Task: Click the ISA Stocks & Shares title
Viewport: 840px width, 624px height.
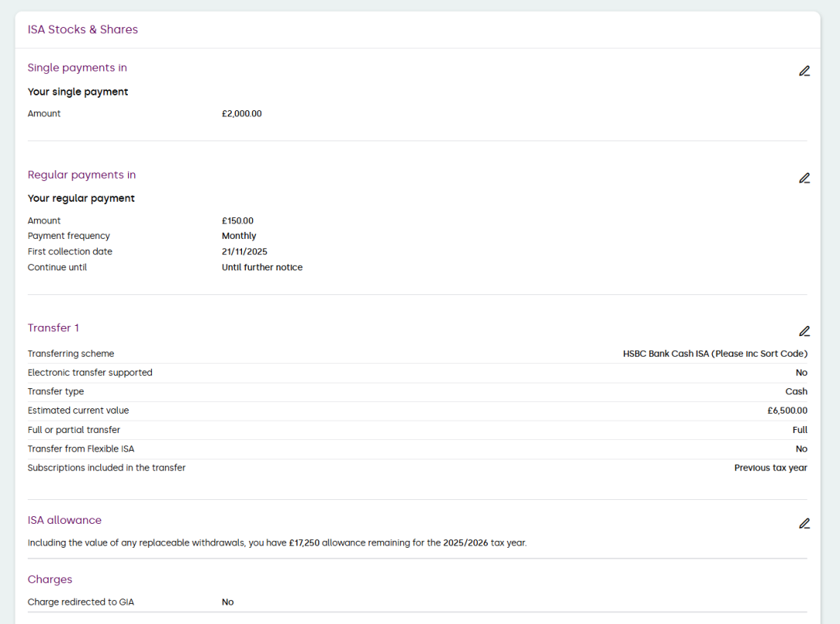Action: click(82, 29)
